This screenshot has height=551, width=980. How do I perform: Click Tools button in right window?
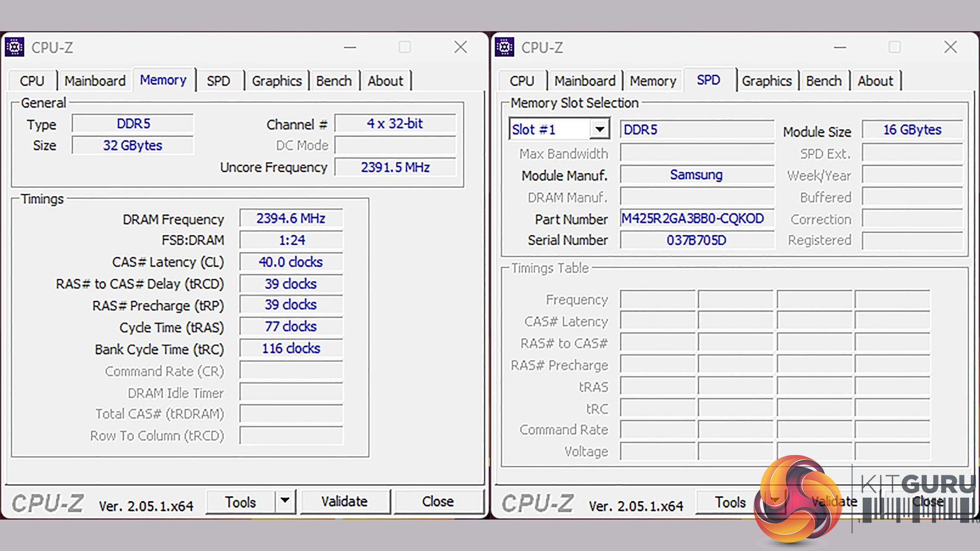[729, 502]
